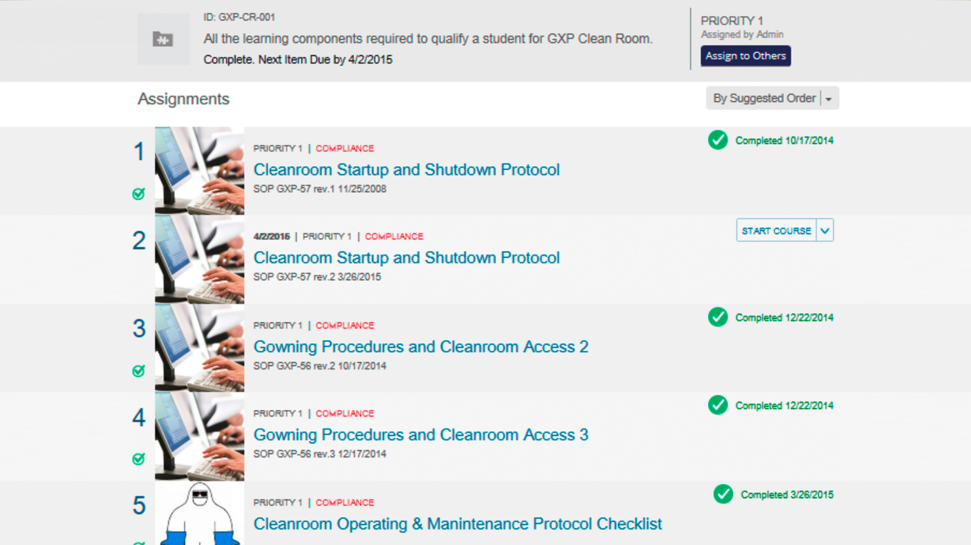971x545 pixels.
Task: Start course for SOP GXP-57 rev.2
Action: tap(776, 230)
